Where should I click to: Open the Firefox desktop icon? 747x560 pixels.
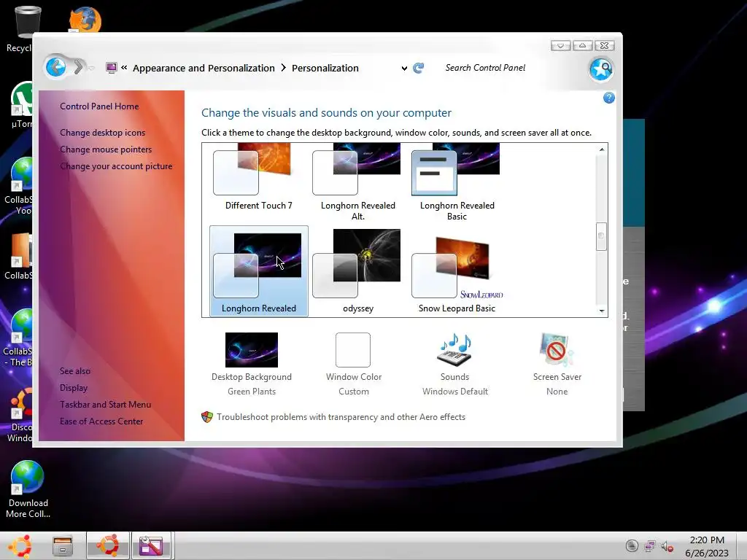click(x=85, y=19)
